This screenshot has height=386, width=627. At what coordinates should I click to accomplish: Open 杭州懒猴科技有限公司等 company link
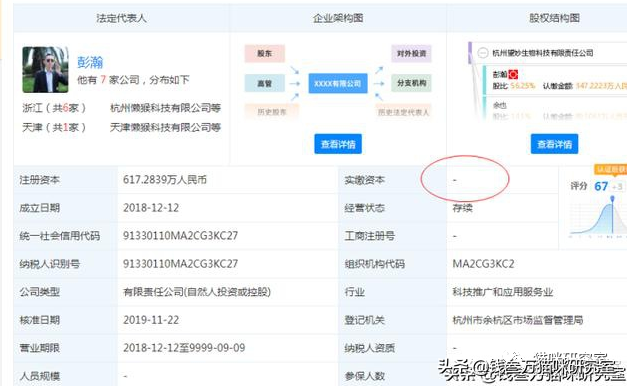(166, 108)
